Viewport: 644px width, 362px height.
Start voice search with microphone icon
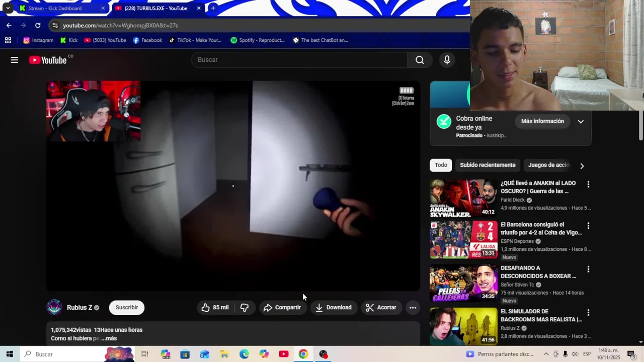tap(447, 60)
